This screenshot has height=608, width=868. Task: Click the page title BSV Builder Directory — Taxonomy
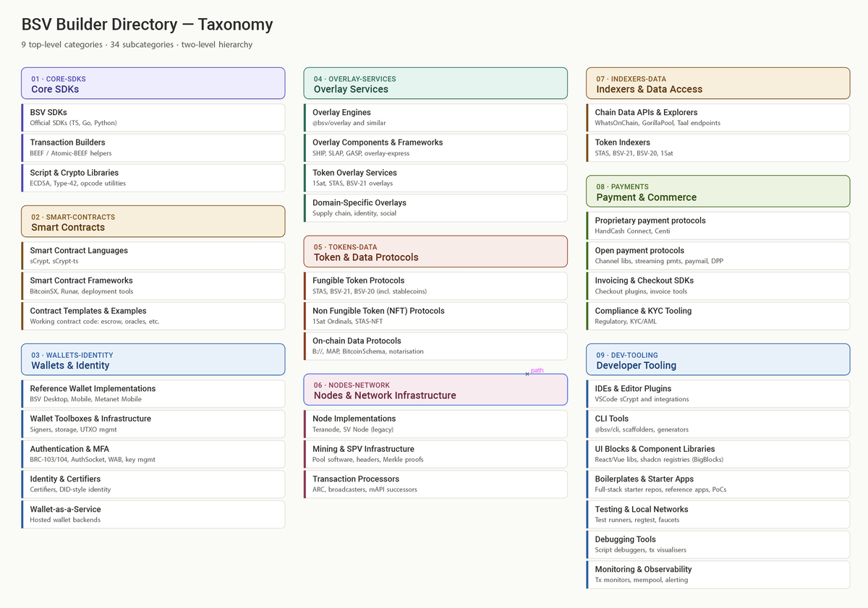148,25
